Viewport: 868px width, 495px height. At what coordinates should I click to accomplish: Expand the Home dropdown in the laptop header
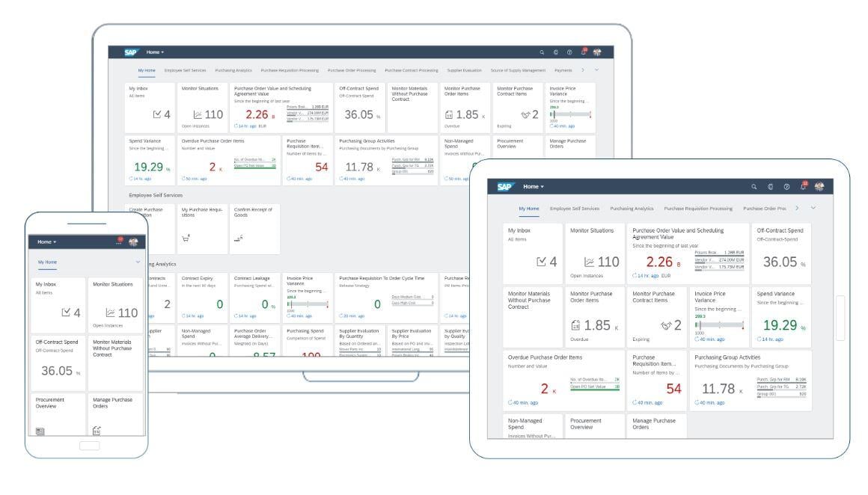tap(155, 52)
